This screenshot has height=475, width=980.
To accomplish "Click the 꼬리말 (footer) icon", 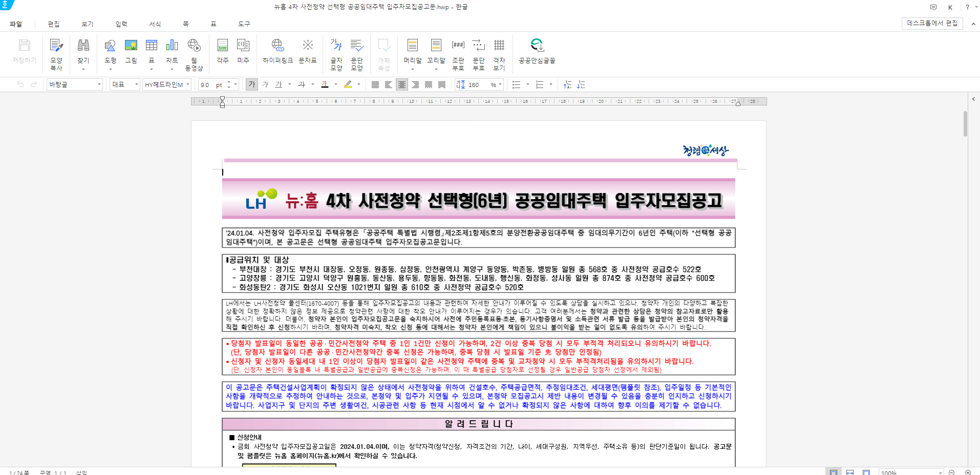I will (x=436, y=54).
